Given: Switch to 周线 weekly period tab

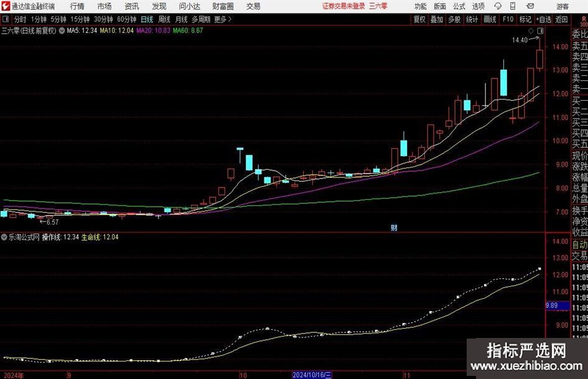Looking at the screenshot, I should tap(164, 19).
